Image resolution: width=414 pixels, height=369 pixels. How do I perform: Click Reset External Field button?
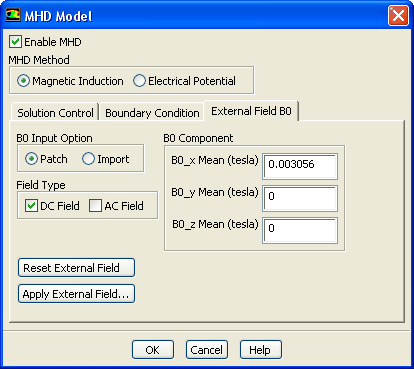tap(76, 268)
